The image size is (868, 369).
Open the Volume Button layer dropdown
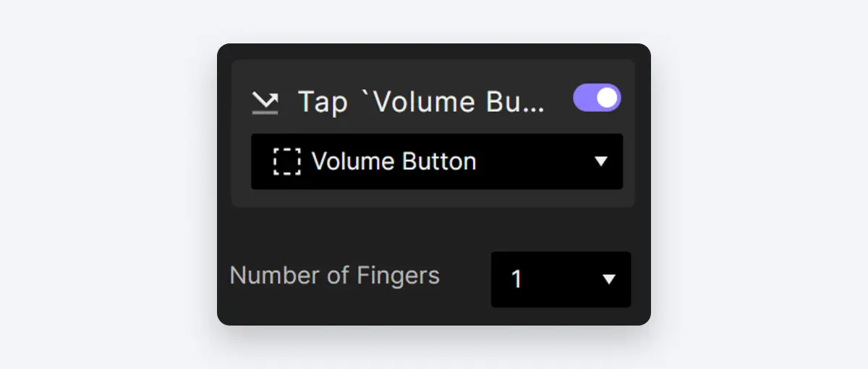[437, 161]
